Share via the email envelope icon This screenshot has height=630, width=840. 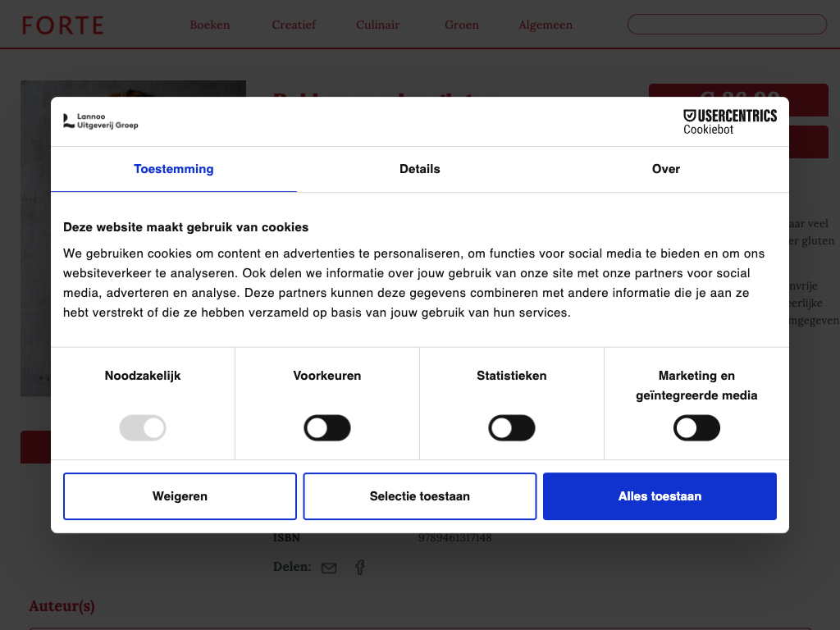tap(329, 568)
